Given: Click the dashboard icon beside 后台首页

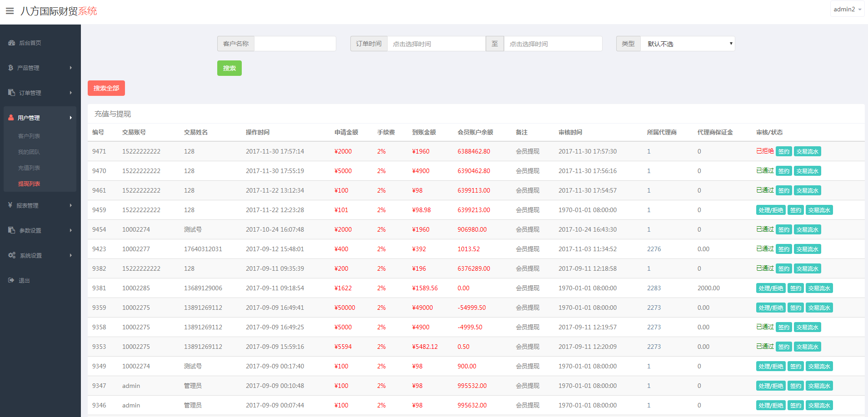Looking at the screenshot, I should click(12, 43).
